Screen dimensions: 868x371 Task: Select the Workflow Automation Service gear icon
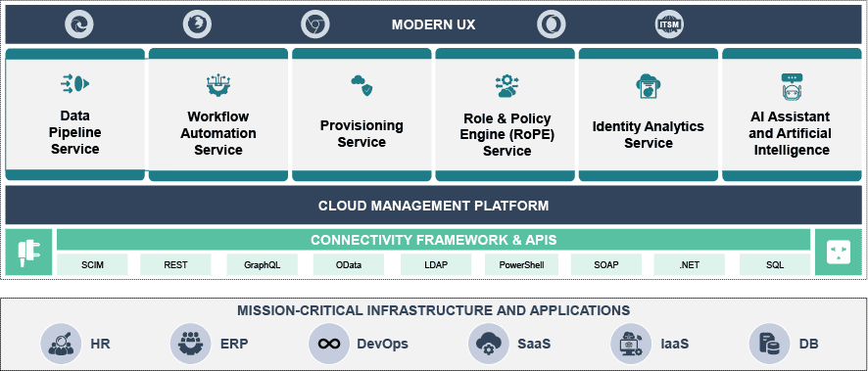coord(218,85)
